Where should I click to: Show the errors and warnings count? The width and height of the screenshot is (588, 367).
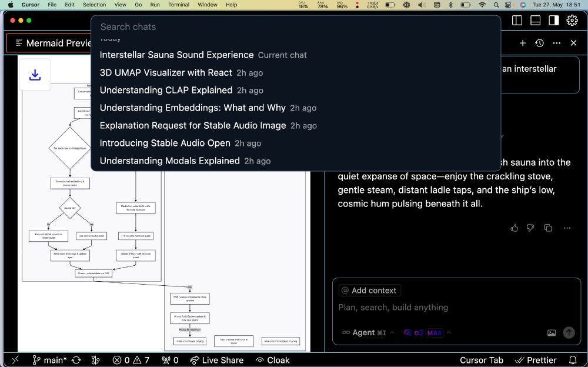(x=131, y=361)
